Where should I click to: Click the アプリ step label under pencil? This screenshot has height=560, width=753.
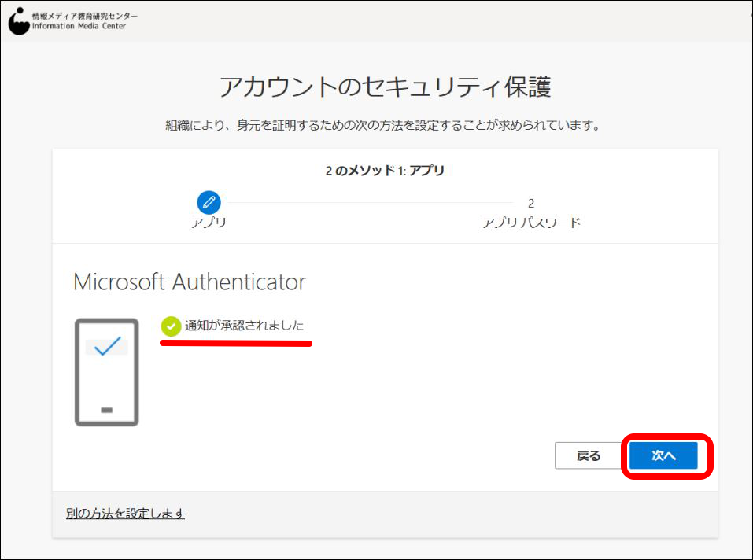[x=209, y=223]
